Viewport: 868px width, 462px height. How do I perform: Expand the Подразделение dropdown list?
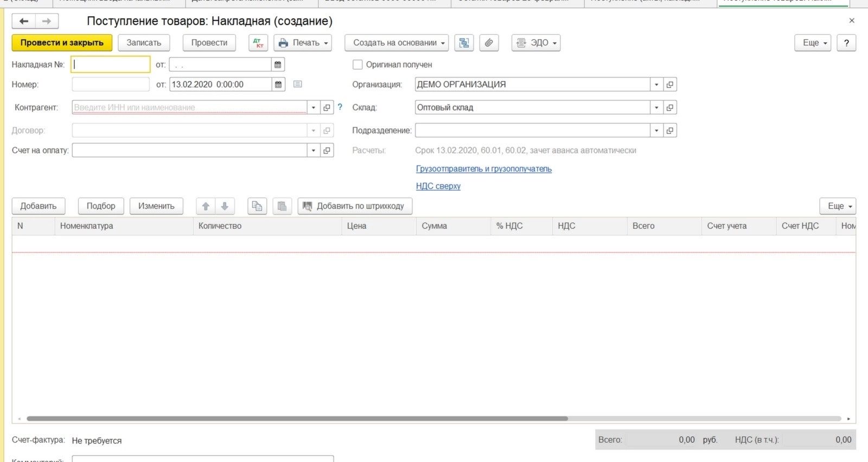coord(656,130)
